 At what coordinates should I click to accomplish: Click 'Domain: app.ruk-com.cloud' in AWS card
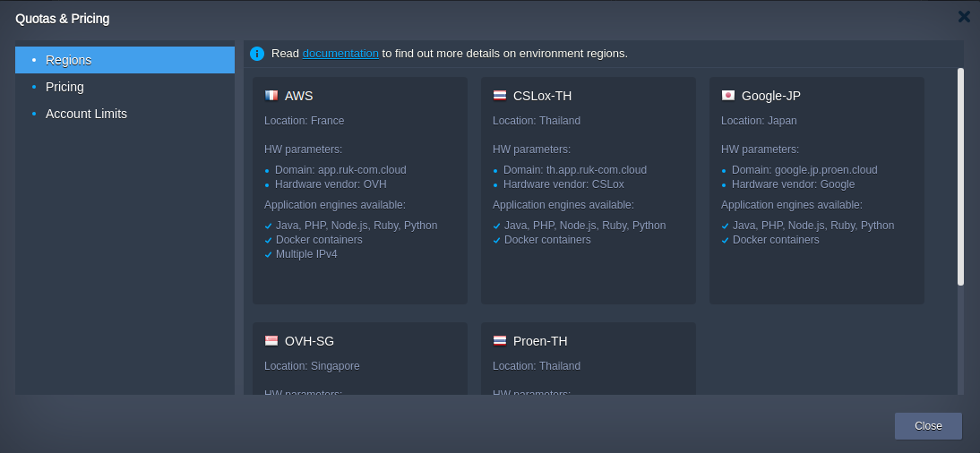[340, 170]
